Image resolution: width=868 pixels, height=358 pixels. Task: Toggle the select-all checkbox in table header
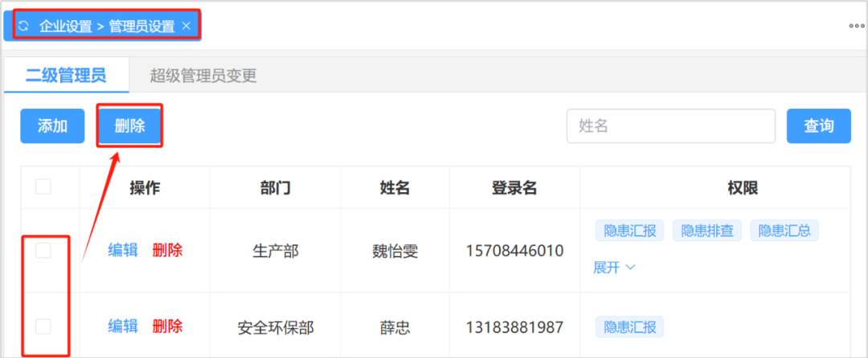(43, 187)
